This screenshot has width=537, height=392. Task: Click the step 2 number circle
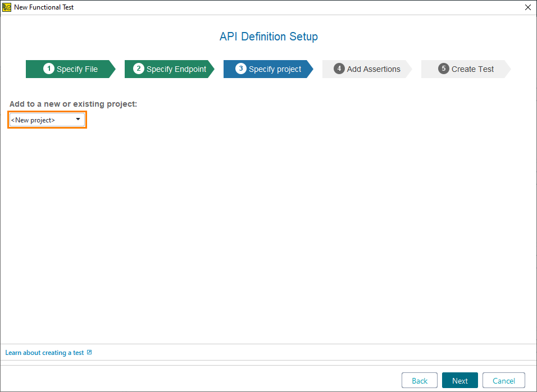(x=139, y=69)
